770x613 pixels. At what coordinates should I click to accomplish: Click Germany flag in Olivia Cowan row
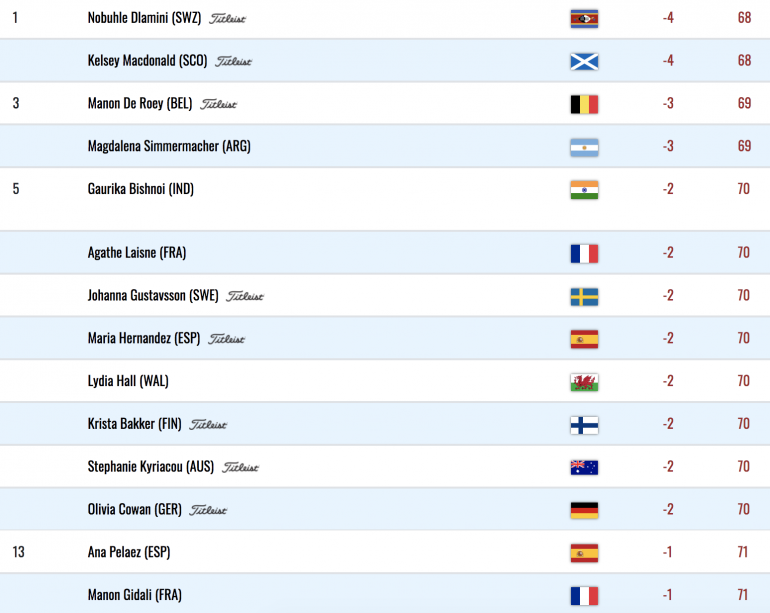point(584,510)
